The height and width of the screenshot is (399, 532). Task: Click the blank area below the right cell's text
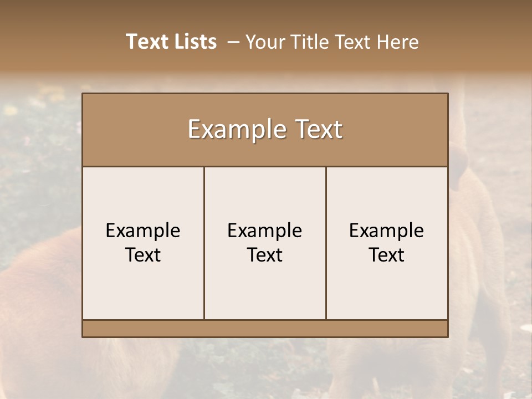coord(386,294)
